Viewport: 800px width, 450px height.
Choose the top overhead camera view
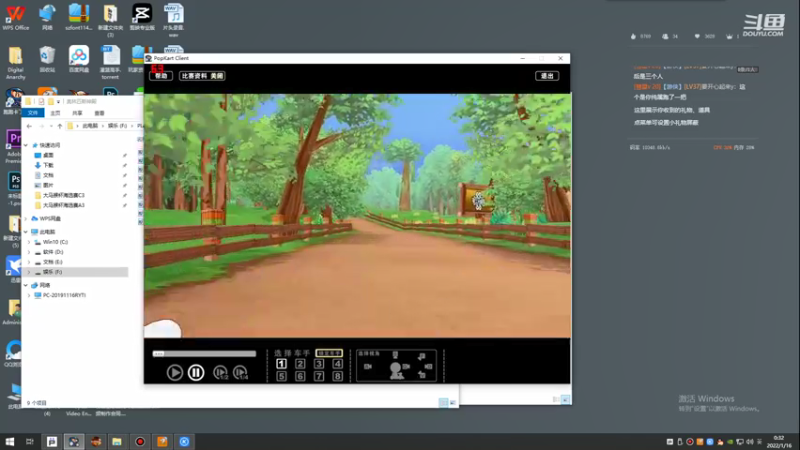(x=395, y=355)
